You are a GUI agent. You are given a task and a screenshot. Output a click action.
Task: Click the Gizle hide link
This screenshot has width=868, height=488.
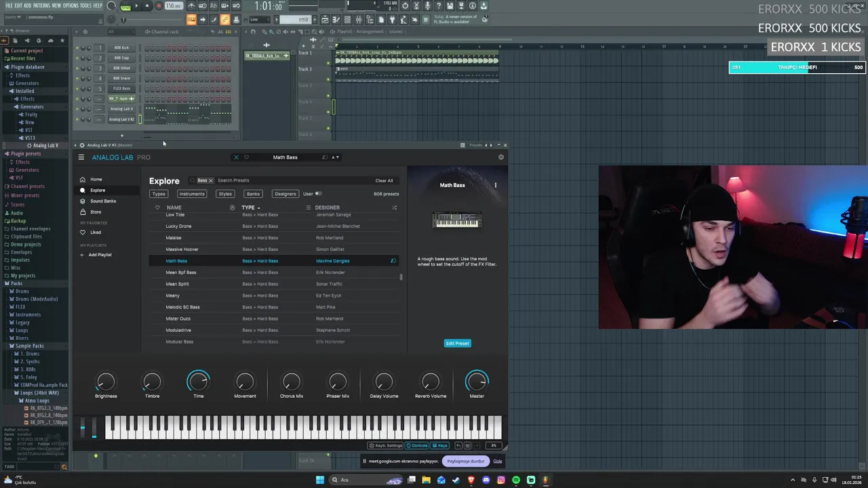(498, 462)
